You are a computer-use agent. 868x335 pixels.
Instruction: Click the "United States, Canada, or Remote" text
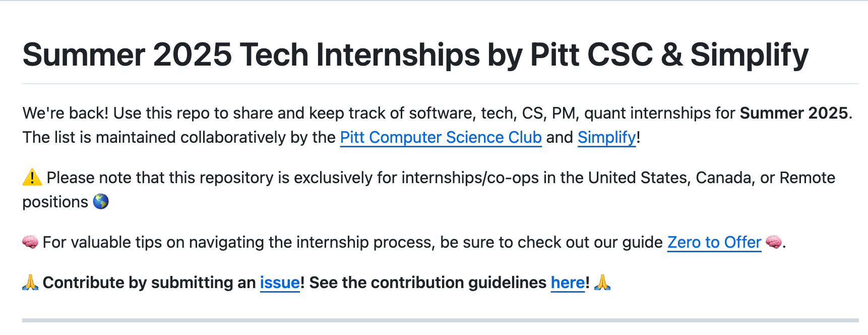tap(712, 178)
